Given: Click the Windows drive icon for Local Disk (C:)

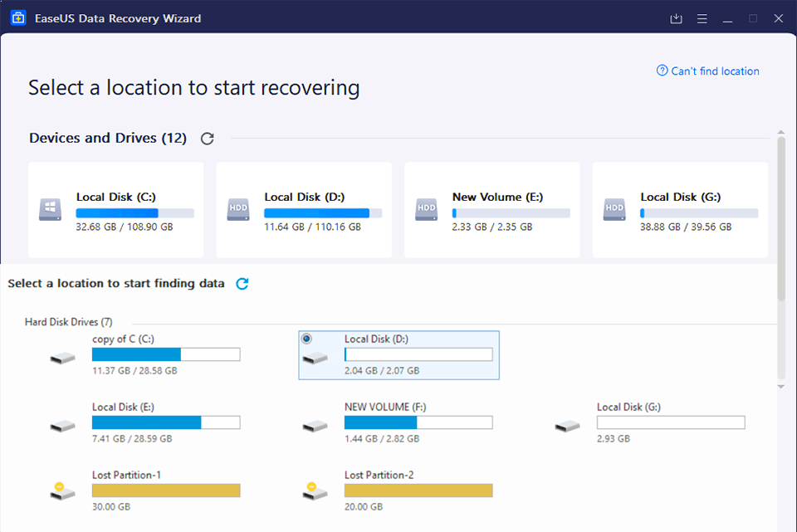Looking at the screenshot, I should (50, 209).
